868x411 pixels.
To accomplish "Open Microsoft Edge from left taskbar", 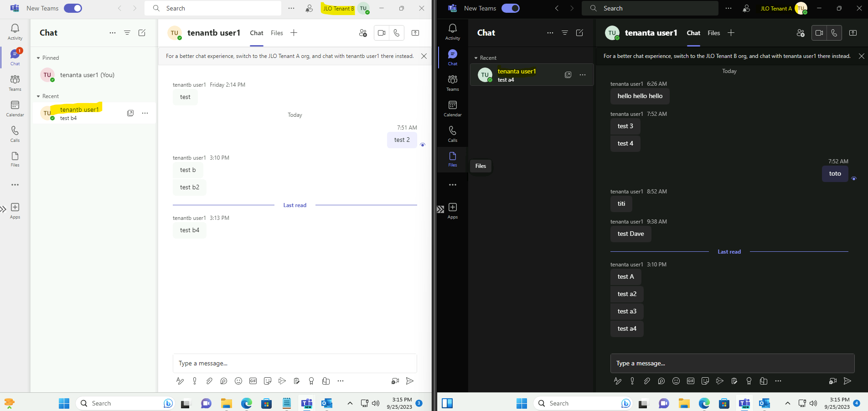I will click(247, 403).
